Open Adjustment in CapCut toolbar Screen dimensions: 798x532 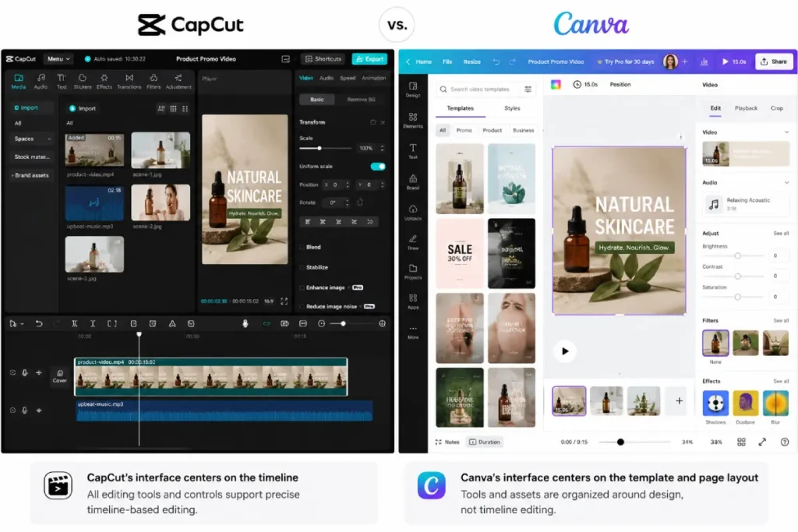[x=178, y=81]
